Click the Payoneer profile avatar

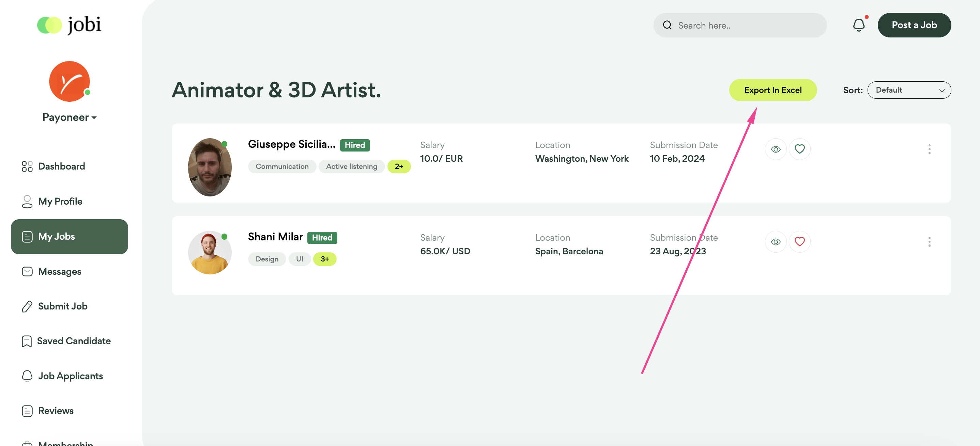pos(69,81)
